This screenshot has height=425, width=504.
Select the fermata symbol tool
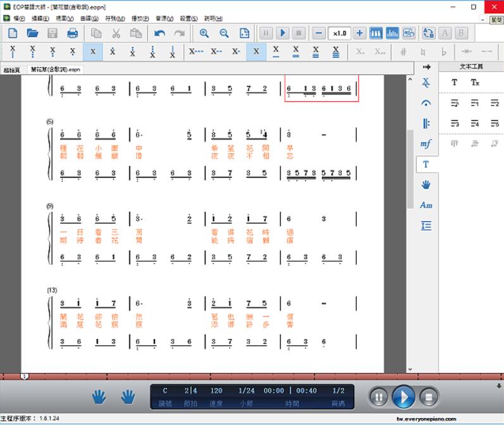click(x=426, y=103)
